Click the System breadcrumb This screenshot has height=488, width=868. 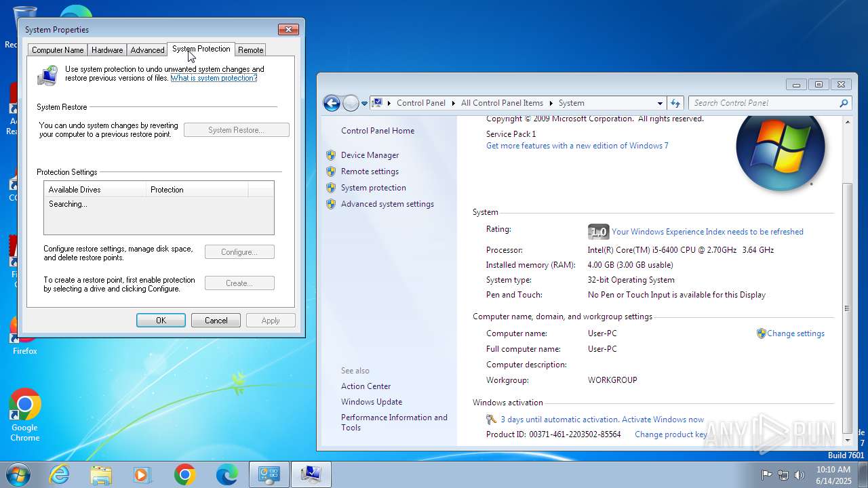tap(571, 103)
